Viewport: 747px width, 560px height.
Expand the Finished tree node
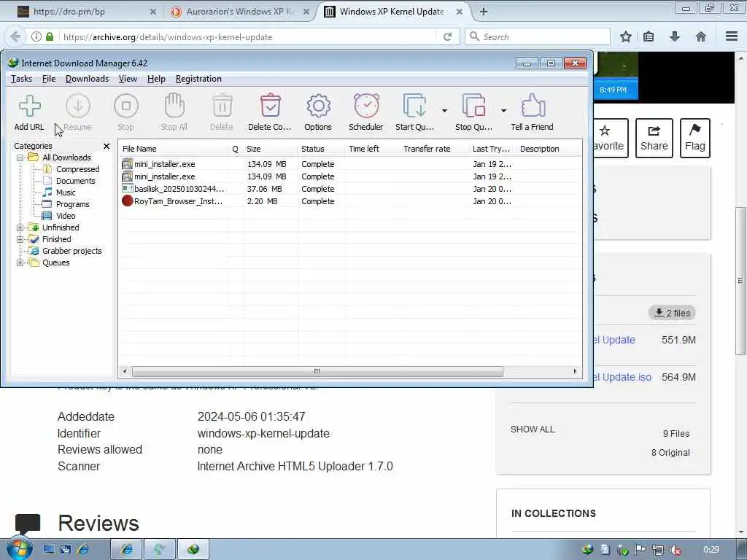click(20, 239)
